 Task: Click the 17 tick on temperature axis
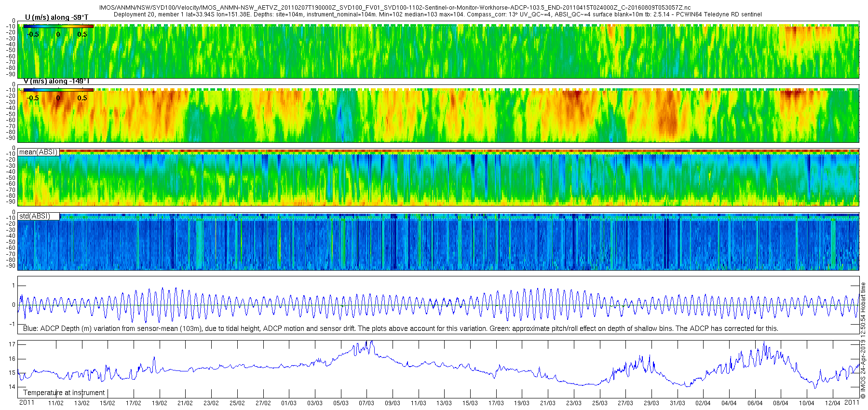pos(12,344)
